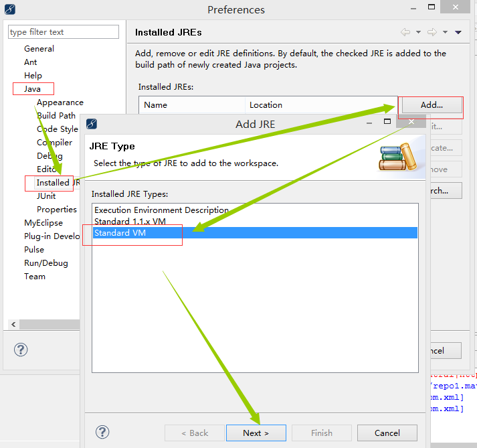Image resolution: width=477 pixels, height=448 pixels.
Task: Click the Location column header
Action: click(x=321, y=105)
